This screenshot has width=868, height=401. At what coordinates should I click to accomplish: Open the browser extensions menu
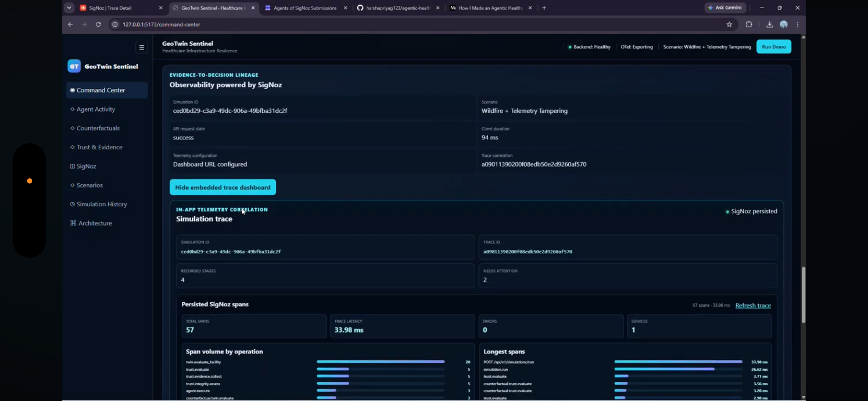click(x=749, y=24)
